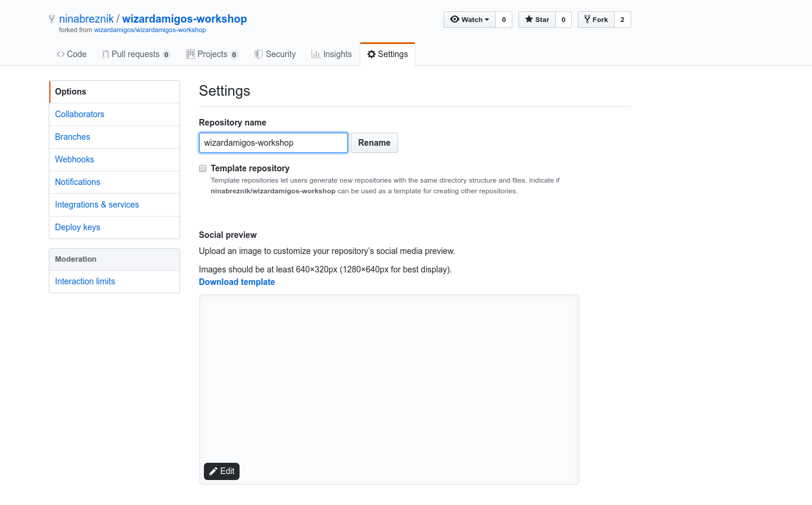The width and height of the screenshot is (812, 505).
Task: Open Branches settings page
Action: (x=114, y=137)
